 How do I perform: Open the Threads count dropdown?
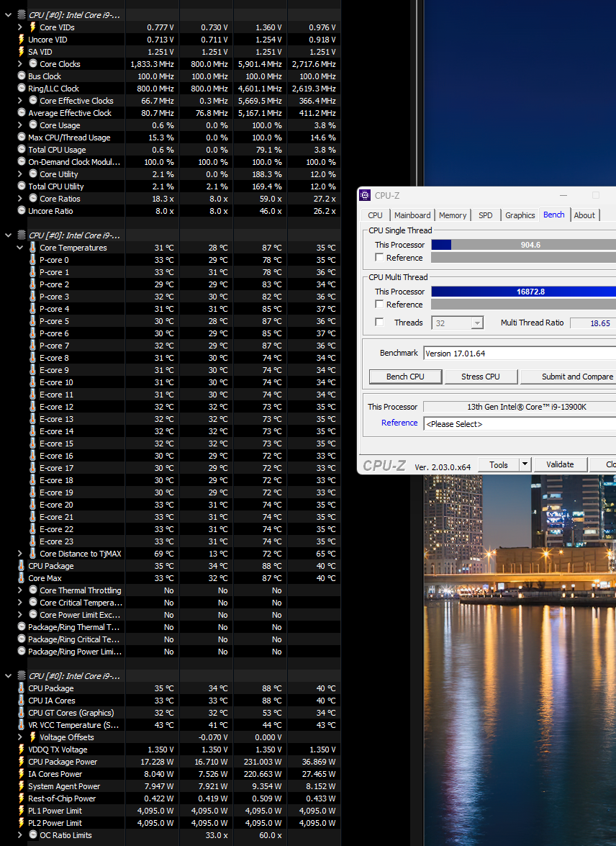click(477, 323)
